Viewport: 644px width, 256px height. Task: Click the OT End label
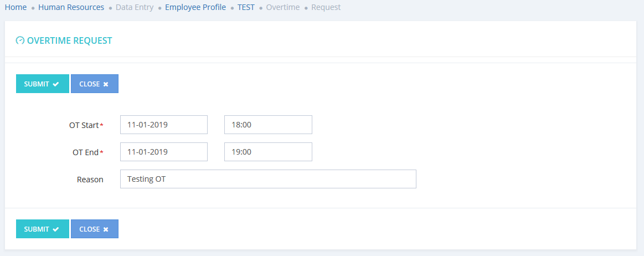[85, 152]
